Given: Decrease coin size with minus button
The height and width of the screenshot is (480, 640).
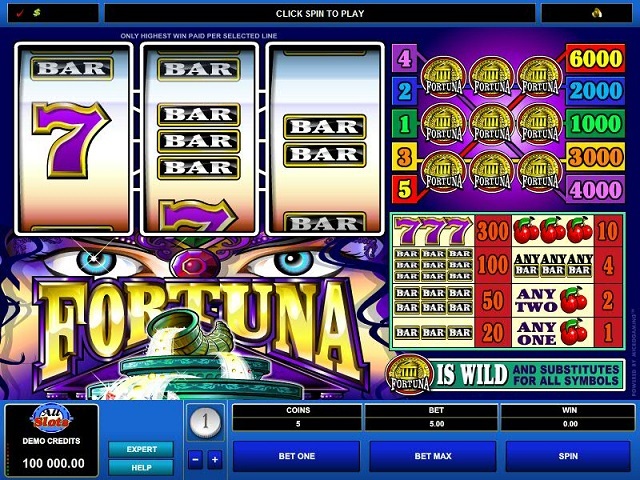Looking at the screenshot, I should (196, 460).
